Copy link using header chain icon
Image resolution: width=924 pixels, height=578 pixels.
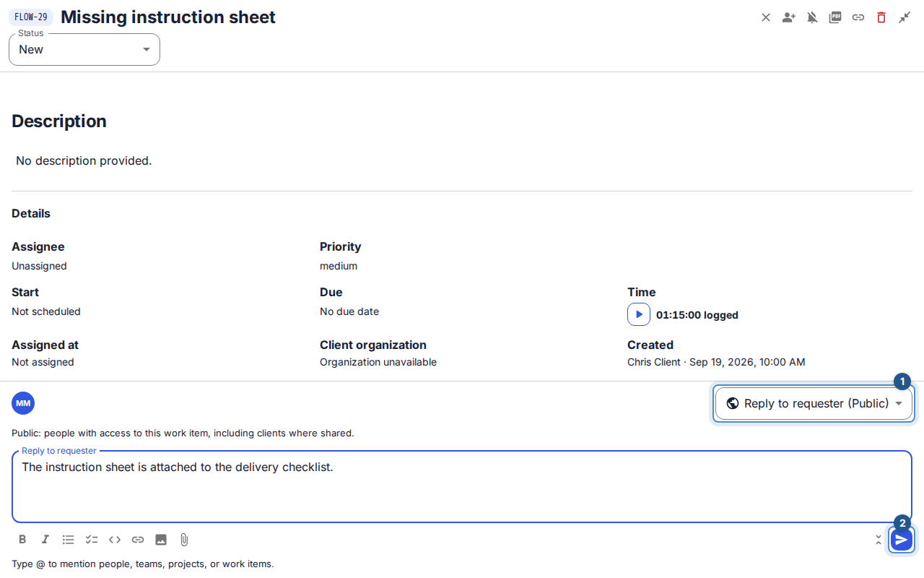(858, 17)
